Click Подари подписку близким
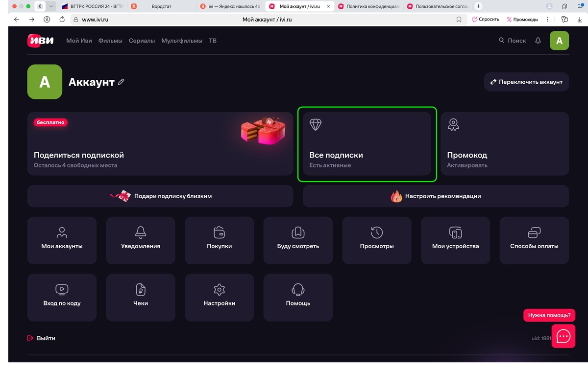 tap(160, 196)
